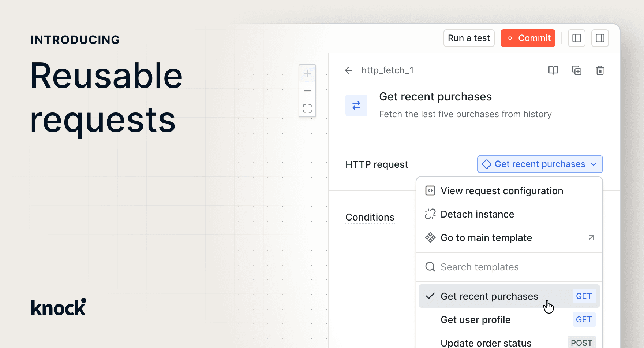Fit canvas to view
The image size is (644, 348).
tap(307, 108)
